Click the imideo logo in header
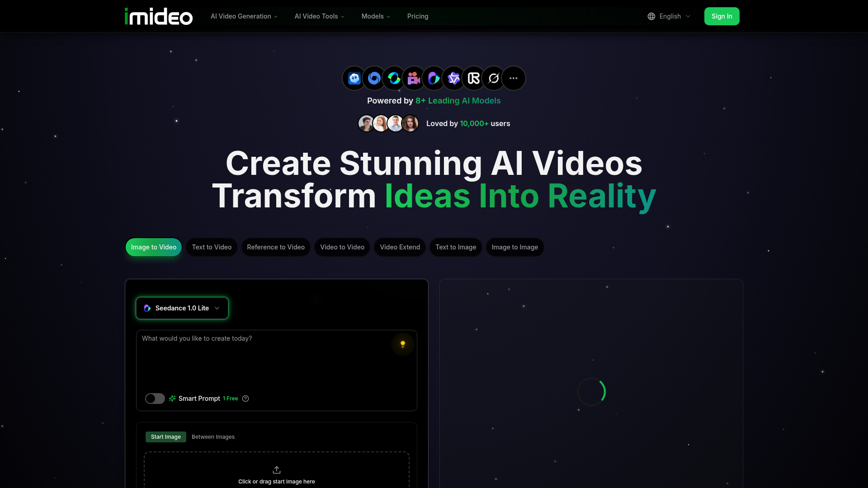The image size is (868, 488). [x=158, y=16]
